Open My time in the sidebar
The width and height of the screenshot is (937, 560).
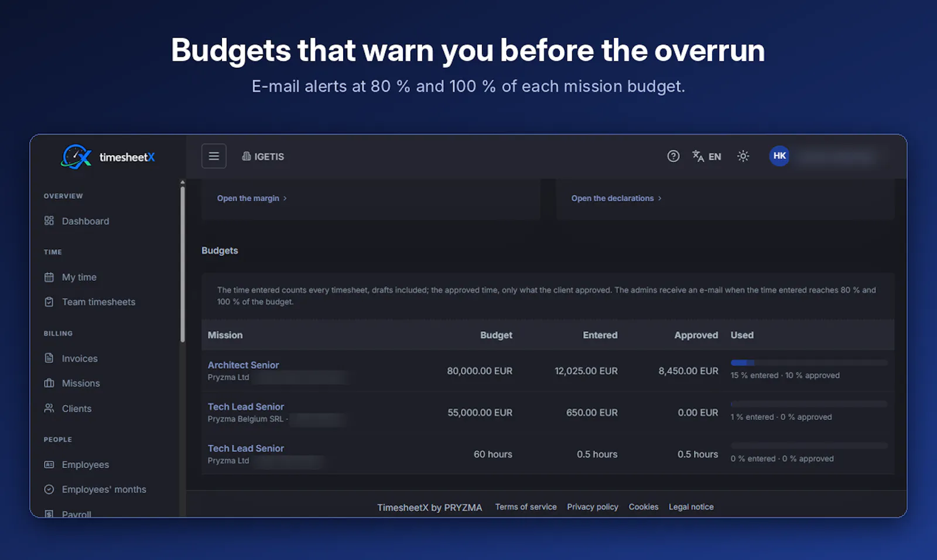click(x=79, y=277)
